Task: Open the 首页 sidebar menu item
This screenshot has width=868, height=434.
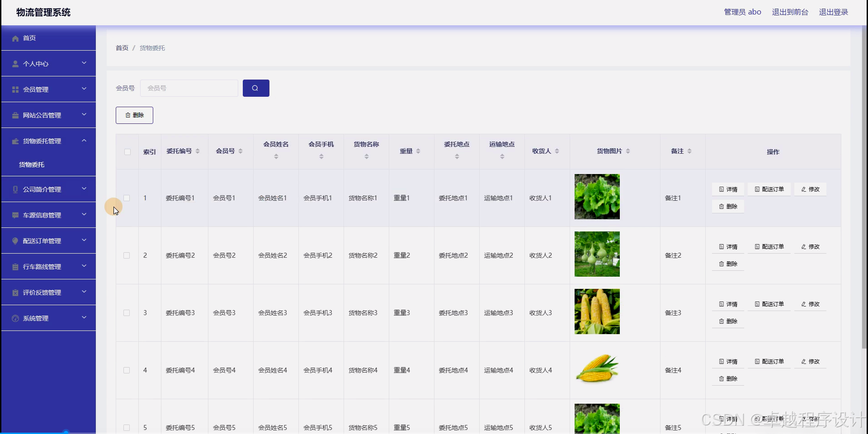Action: tap(48, 38)
